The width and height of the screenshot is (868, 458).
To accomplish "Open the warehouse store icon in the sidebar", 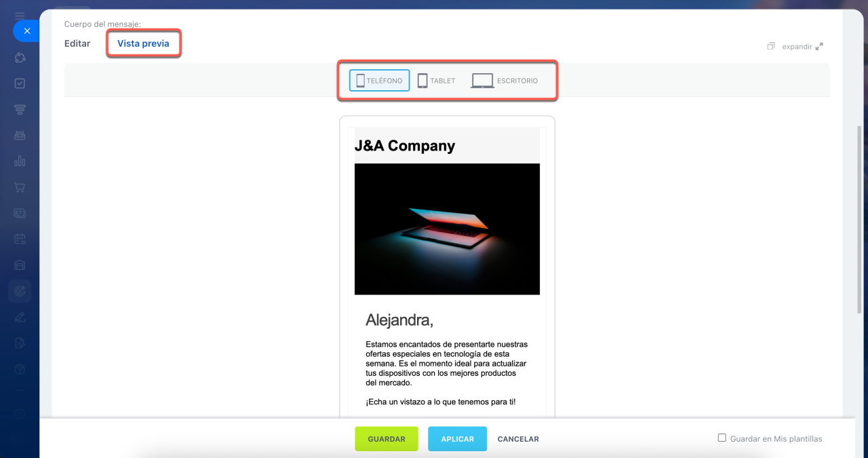I will pyautogui.click(x=20, y=265).
